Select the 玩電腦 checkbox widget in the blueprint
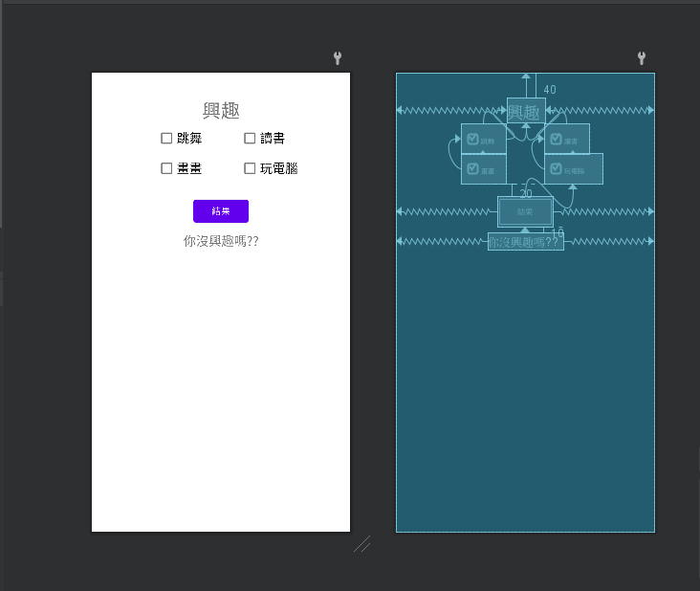The height and width of the screenshot is (591, 700). click(574, 168)
